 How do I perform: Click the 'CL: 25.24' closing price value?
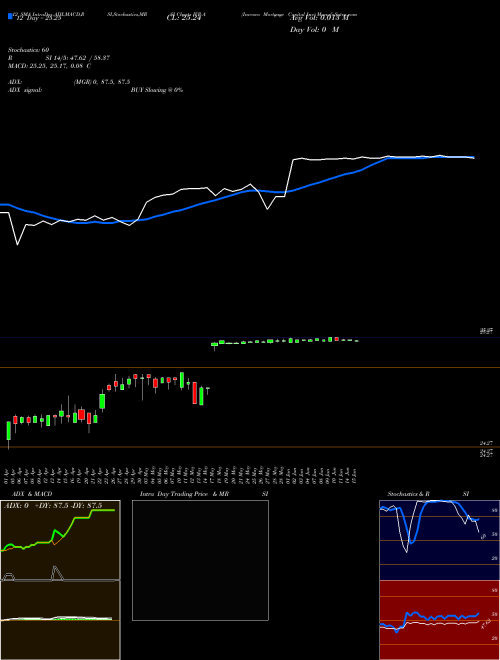pyautogui.click(x=184, y=19)
